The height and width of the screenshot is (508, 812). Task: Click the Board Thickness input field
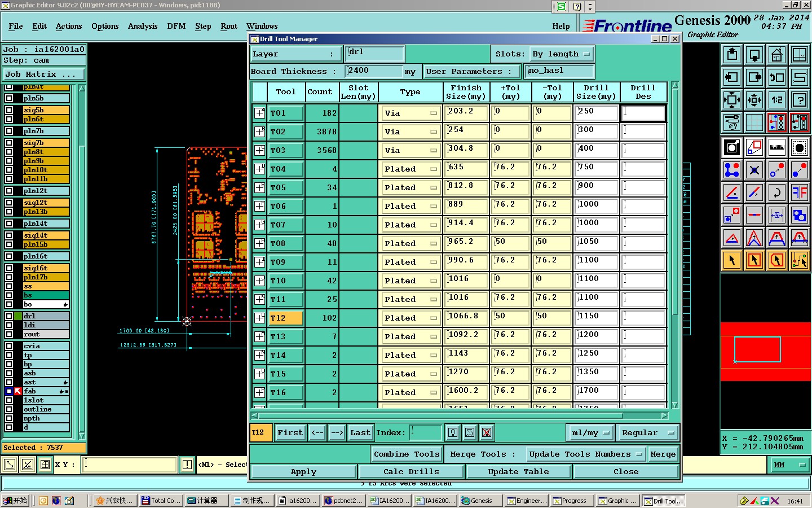374,71
